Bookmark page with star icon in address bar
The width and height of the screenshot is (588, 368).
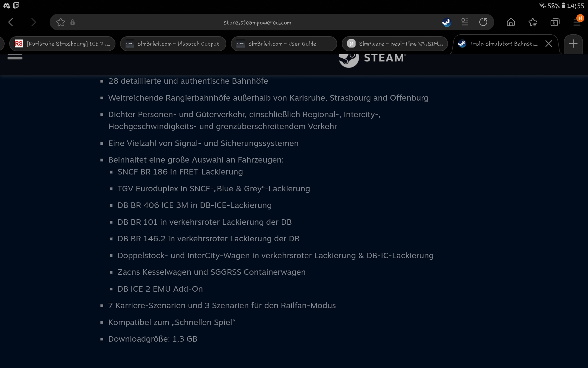(x=61, y=22)
